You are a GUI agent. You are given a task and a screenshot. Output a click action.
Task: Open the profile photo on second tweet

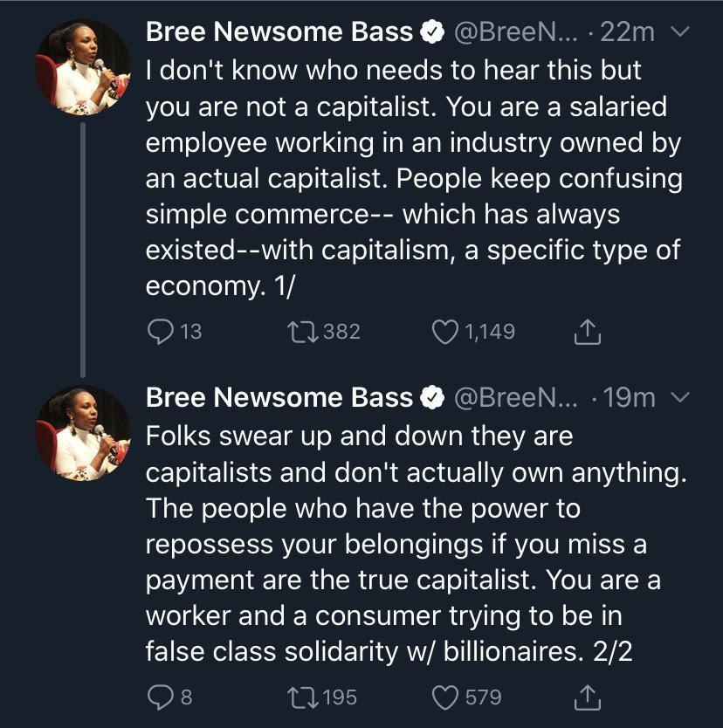click(x=82, y=433)
